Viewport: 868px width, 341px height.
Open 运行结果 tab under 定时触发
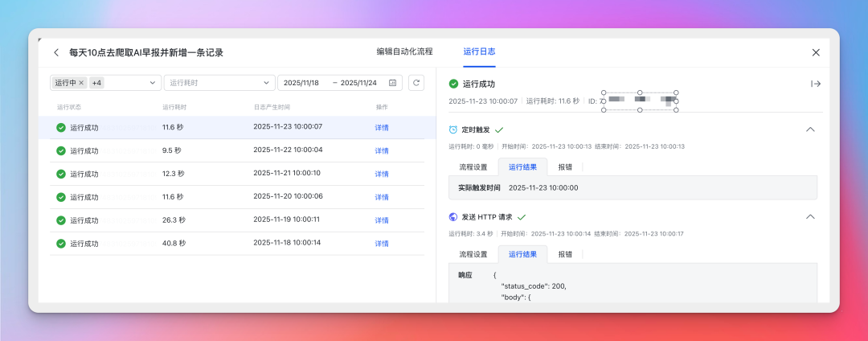point(522,166)
